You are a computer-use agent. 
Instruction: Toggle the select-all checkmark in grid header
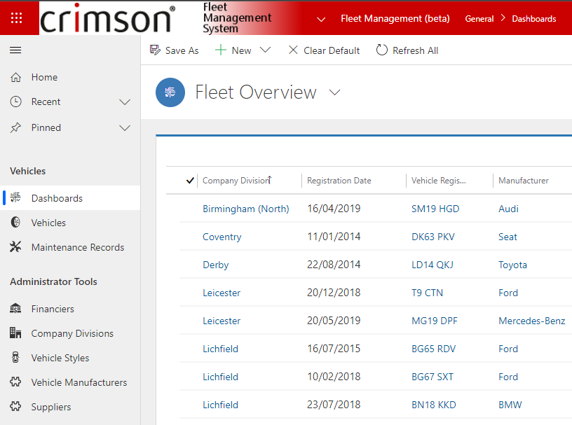tap(190, 180)
